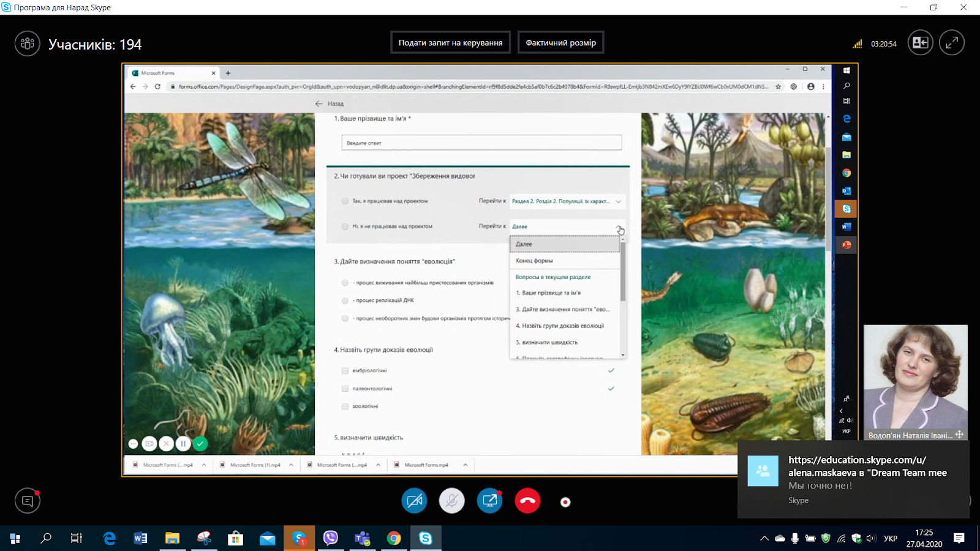Screen dimensions: 980x551
Task: Click the Назад back link
Action: [x=330, y=103]
